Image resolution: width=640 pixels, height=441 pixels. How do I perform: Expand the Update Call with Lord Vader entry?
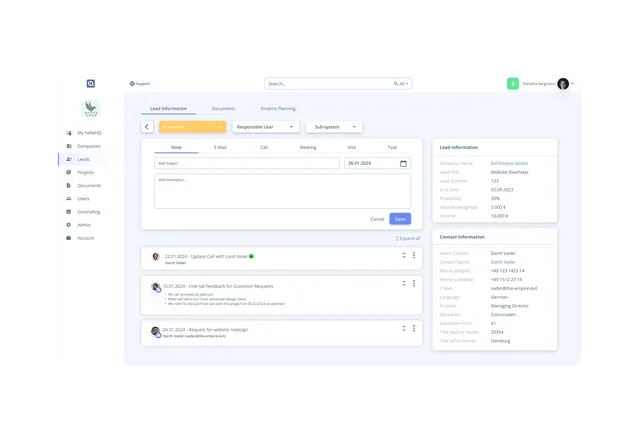[x=404, y=255]
